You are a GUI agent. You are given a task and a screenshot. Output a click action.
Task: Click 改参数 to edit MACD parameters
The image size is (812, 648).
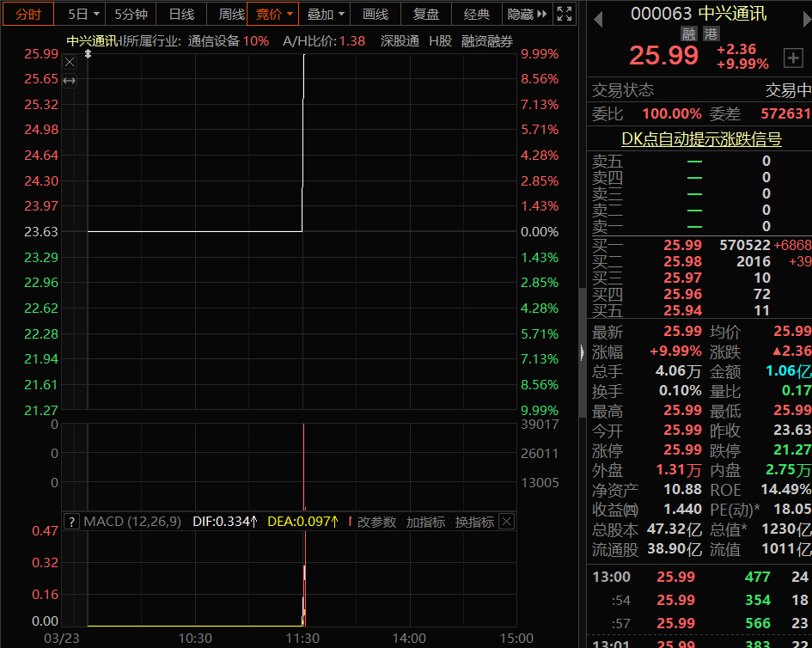(x=376, y=522)
